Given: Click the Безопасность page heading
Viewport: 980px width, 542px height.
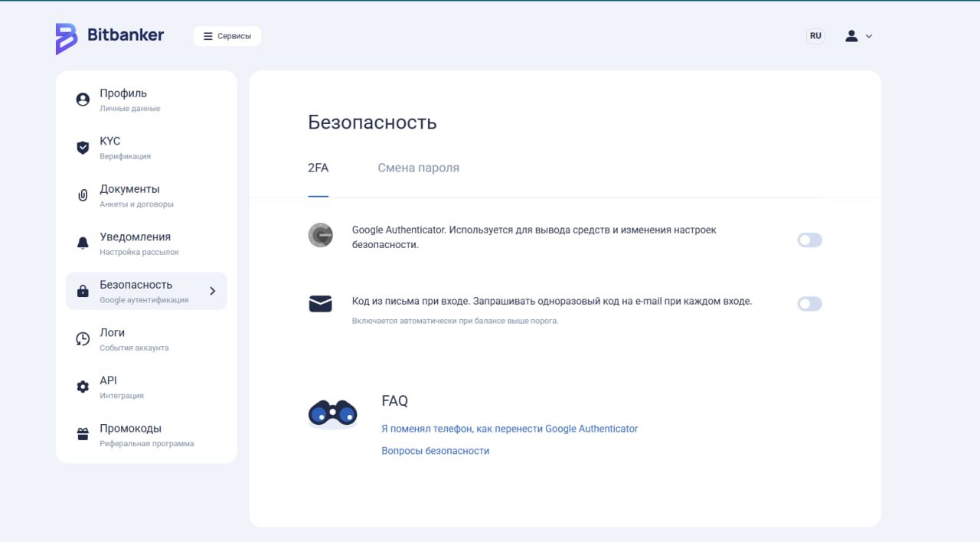Looking at the screenshot, I should (x=372, y=122).
